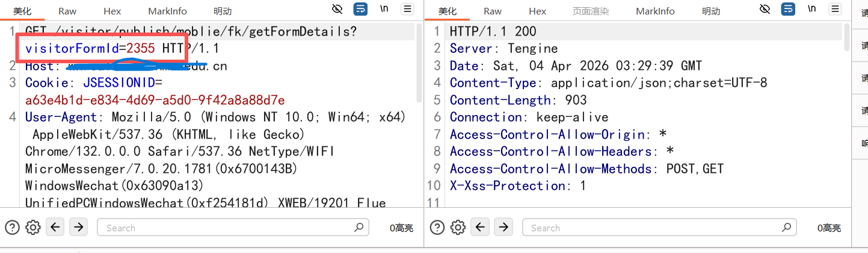Image resolution: width=868 pixels, height=253 pixels.
Task: Toggle word wrap icon in request panel
Action: pyautogui.click(x=360, y=9)
